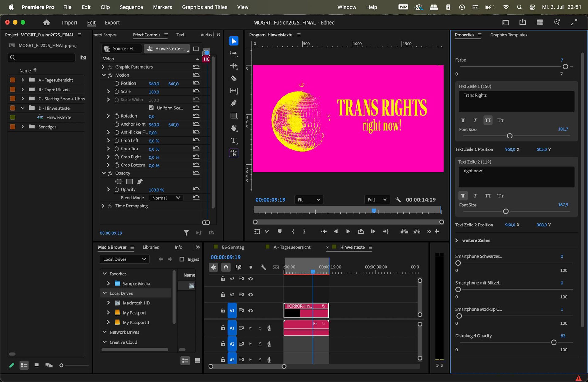Viewport: 588px width, 382px height.
Task: Click the Diskokugel Opacity slider
Action: 516,342
